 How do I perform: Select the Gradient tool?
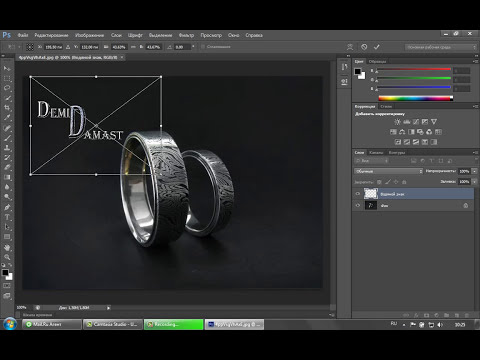(7, 177)
